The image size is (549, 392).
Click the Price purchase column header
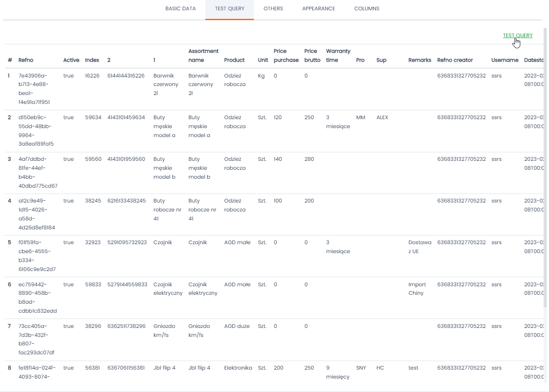click(286, 56)
